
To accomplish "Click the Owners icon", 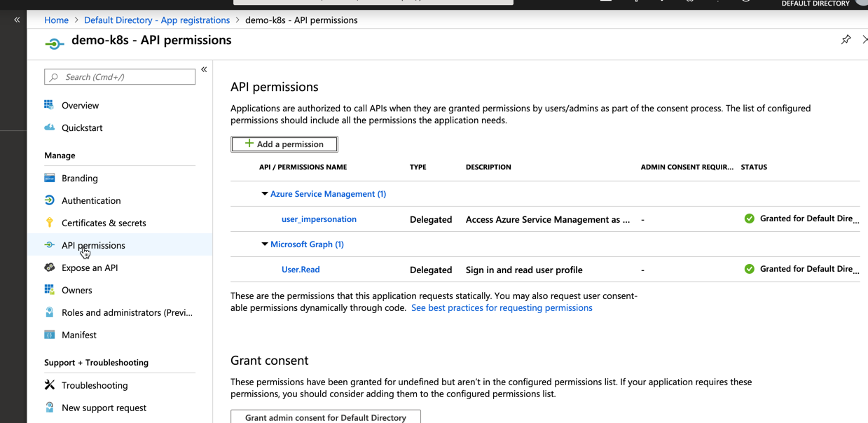I will [x=49, y=290].
